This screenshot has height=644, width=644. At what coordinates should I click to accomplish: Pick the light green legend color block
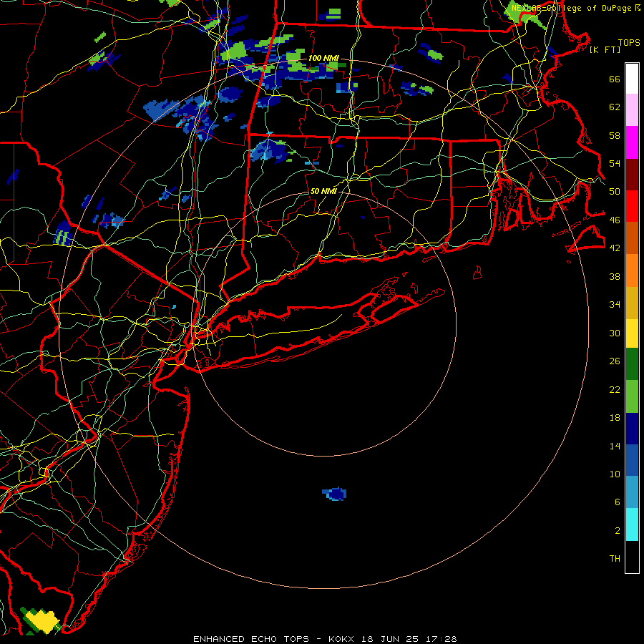pos(632,396)
